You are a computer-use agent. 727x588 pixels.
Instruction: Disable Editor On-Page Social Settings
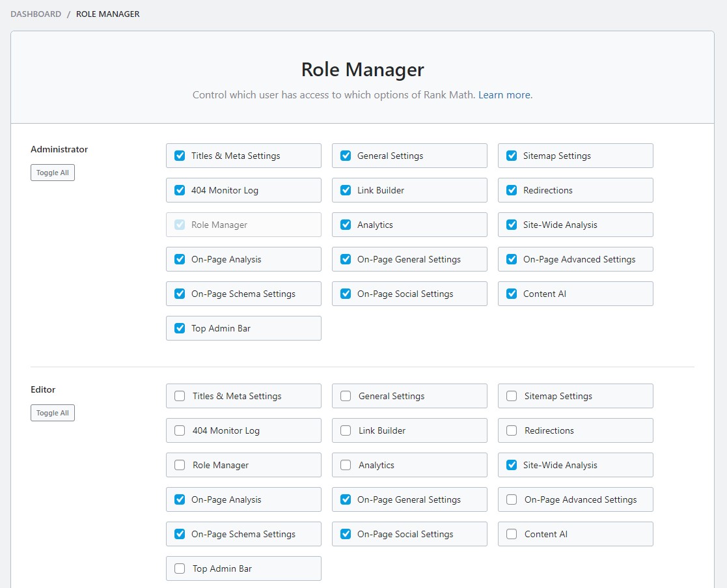tap(346, 534)
